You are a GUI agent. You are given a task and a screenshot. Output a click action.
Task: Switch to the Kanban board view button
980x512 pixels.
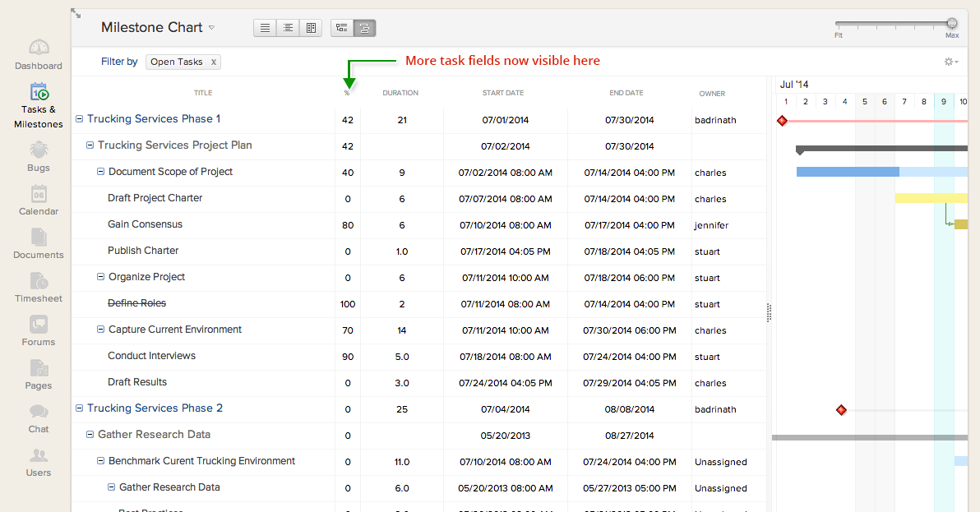(311, 28)
